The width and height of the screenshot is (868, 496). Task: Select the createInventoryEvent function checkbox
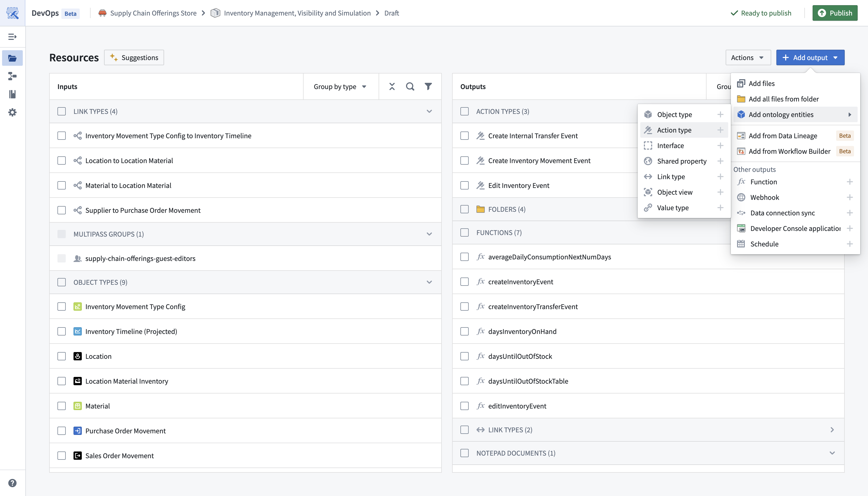tap(465, 282)
